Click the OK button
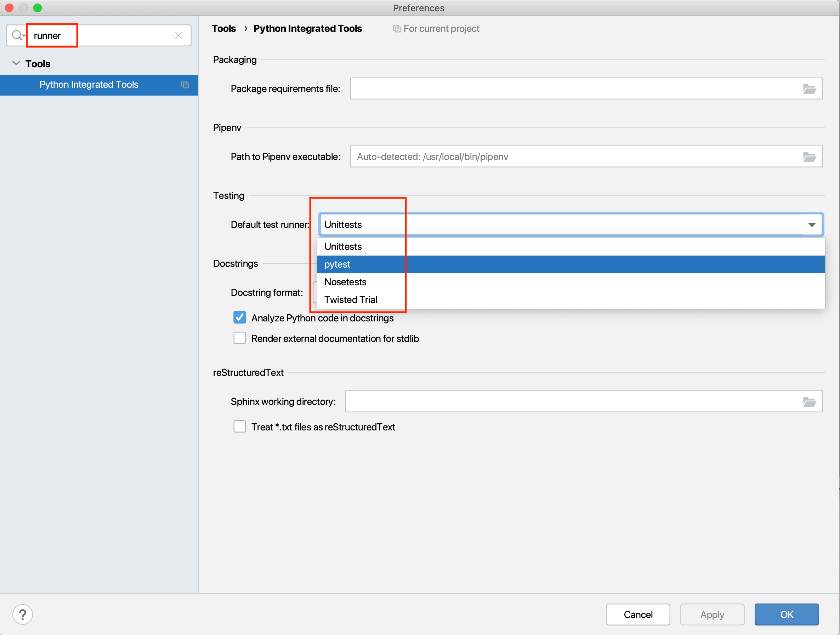The height and width of the screenshot is (635, 840). click(x=787, y=614)
